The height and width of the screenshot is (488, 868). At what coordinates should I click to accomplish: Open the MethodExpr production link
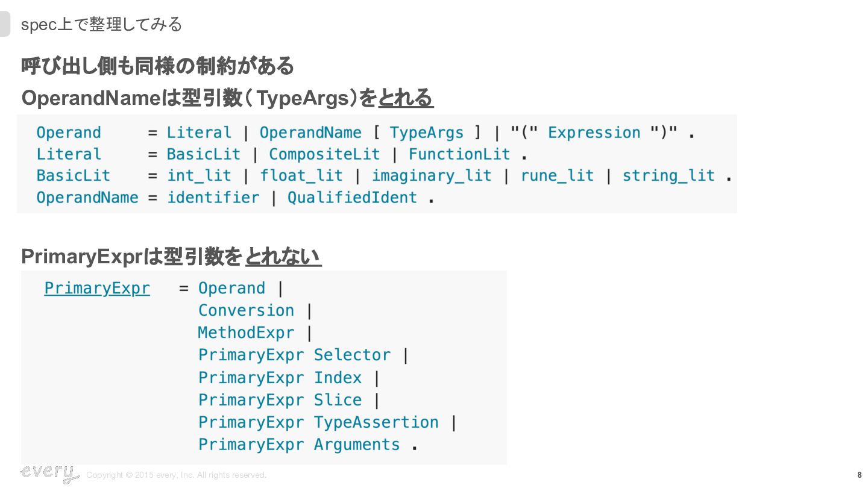(247, 333)
